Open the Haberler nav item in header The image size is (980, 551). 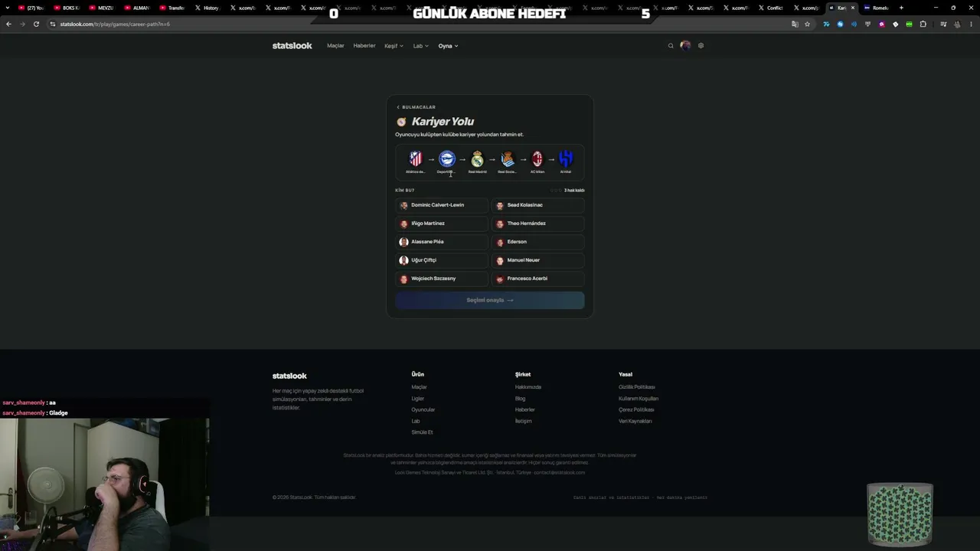pos(364,46)
